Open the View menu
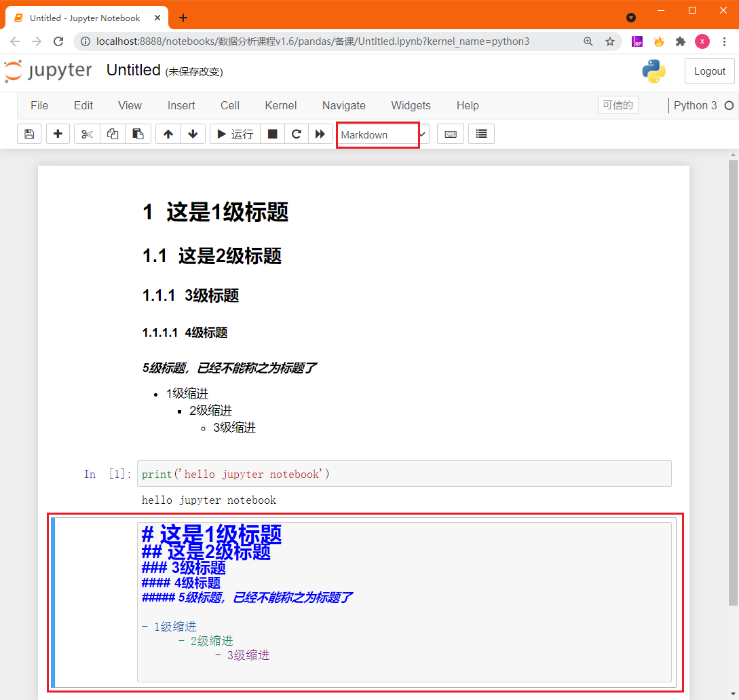 coord(130,106)
